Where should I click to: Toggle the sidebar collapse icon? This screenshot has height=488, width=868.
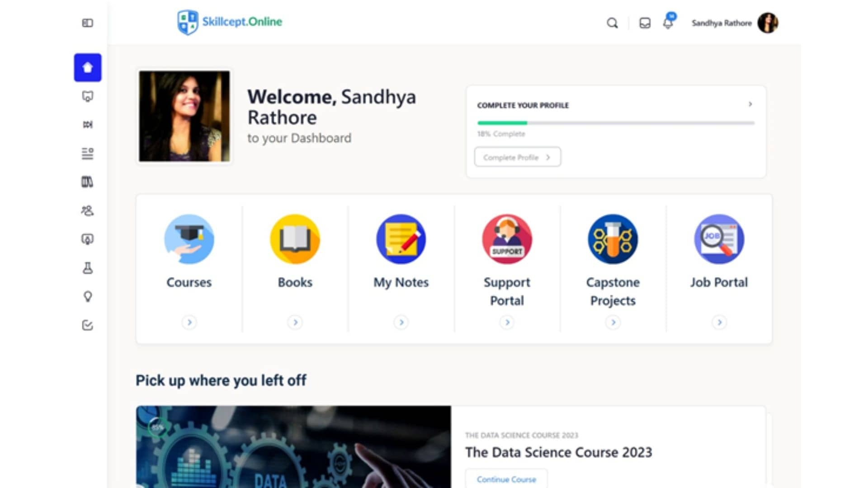(87, 23)
